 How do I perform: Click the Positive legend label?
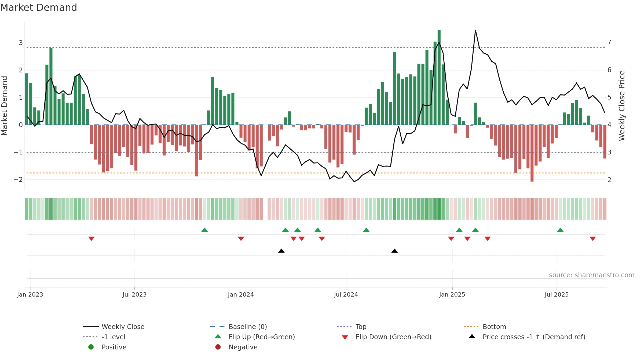114,347
